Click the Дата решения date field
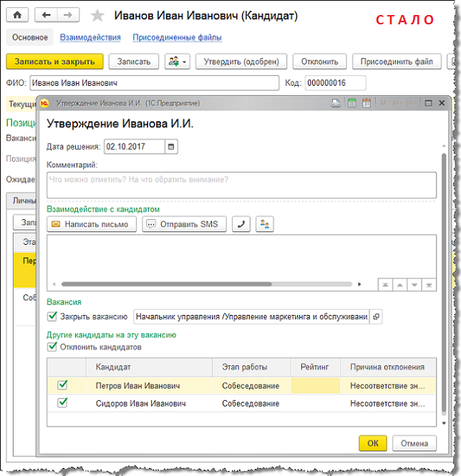The width and height of the screenshot is (461, 476). [x=135, y=147]
